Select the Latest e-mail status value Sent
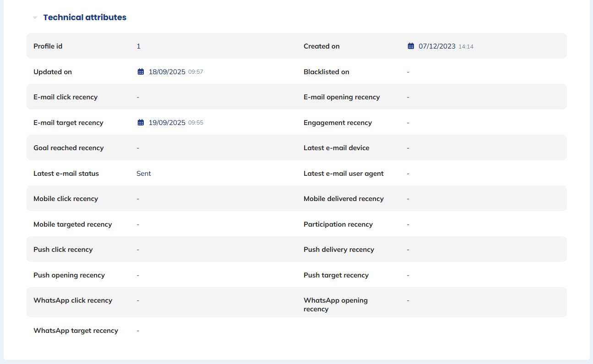The height and width of the screenshot is (364, 593). pyautogui.click(x=143, y=173)
